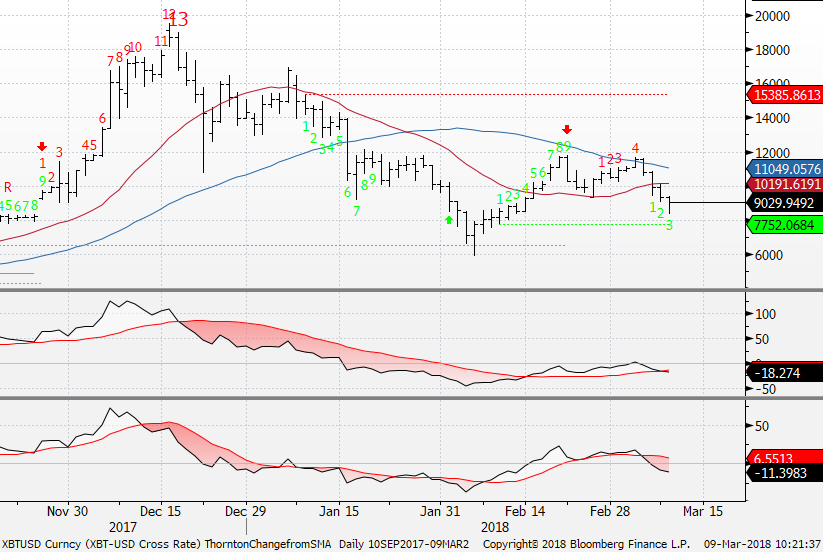Click the ThorntonChangefromSMA study name
The width and height of the screenshot is (823, 552).
pos(268,544)
